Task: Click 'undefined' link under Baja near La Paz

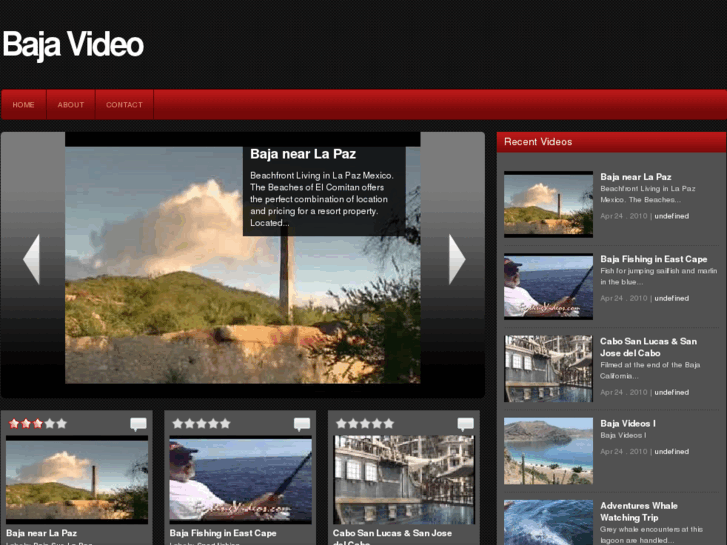Action: pos(671,216)
